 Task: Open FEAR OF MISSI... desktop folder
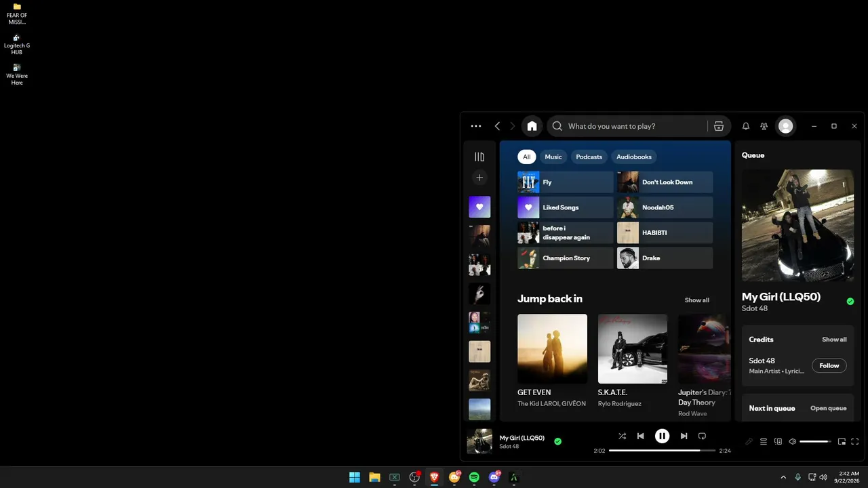[x=17, y=14]
